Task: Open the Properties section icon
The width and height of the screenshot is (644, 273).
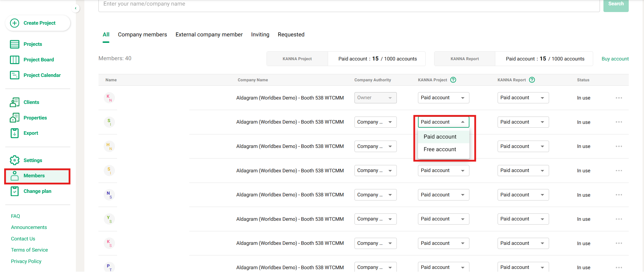Action: [x=14, y=118]
